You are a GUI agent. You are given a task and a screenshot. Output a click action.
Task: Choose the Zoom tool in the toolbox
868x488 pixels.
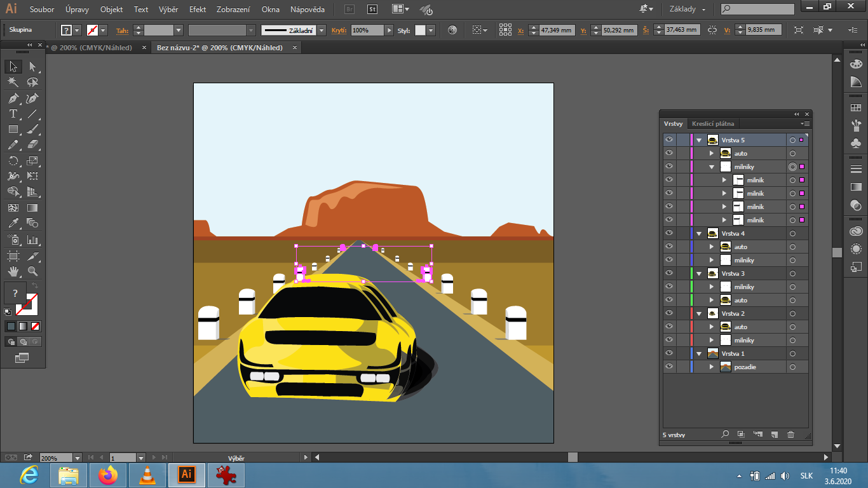pos(32,271)
